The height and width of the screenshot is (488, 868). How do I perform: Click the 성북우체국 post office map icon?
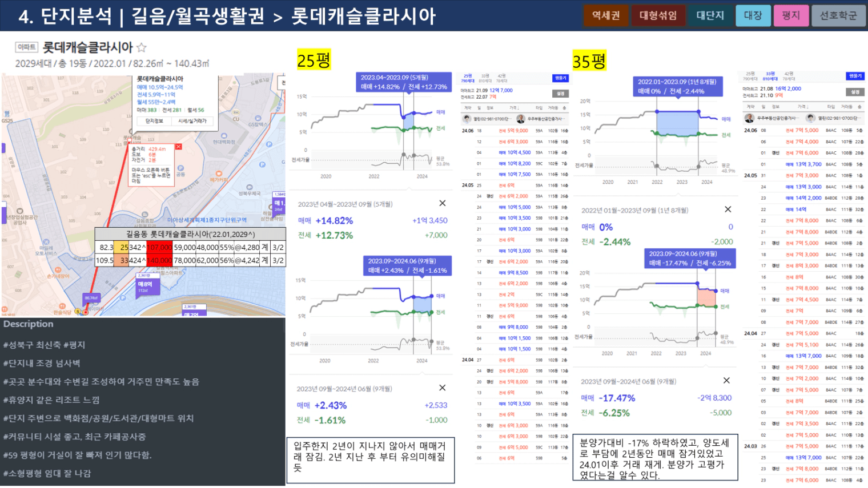coord(250,187)
